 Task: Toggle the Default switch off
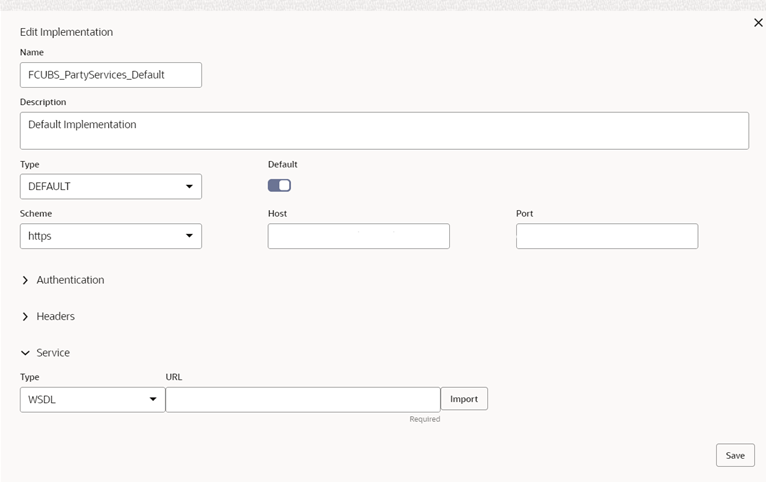[279, 186]
